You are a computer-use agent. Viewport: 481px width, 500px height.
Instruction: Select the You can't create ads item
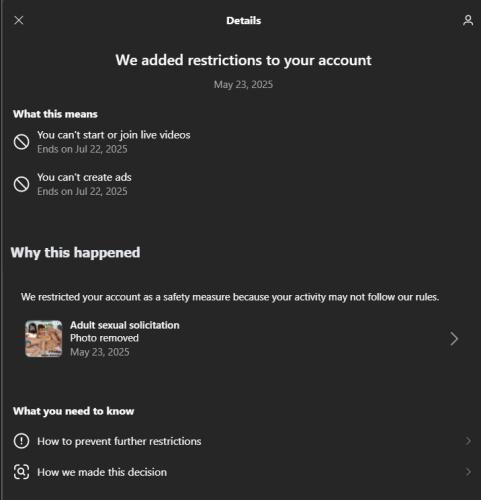coord(84,177)
